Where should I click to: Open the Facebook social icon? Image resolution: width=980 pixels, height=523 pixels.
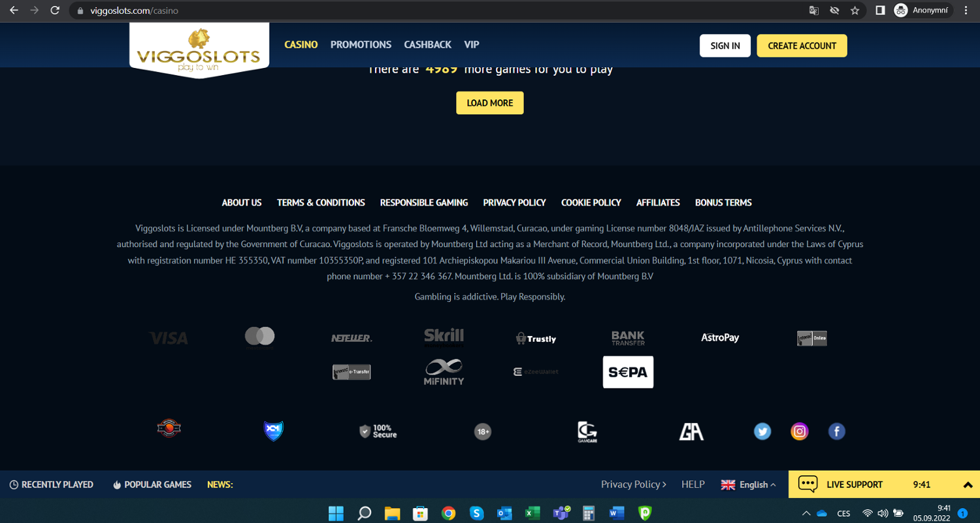click(836, 431)
